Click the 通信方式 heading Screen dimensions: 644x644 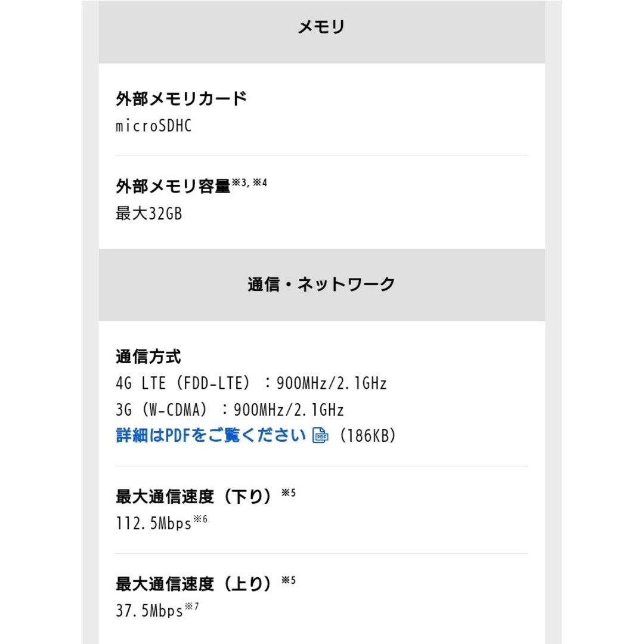148,357
